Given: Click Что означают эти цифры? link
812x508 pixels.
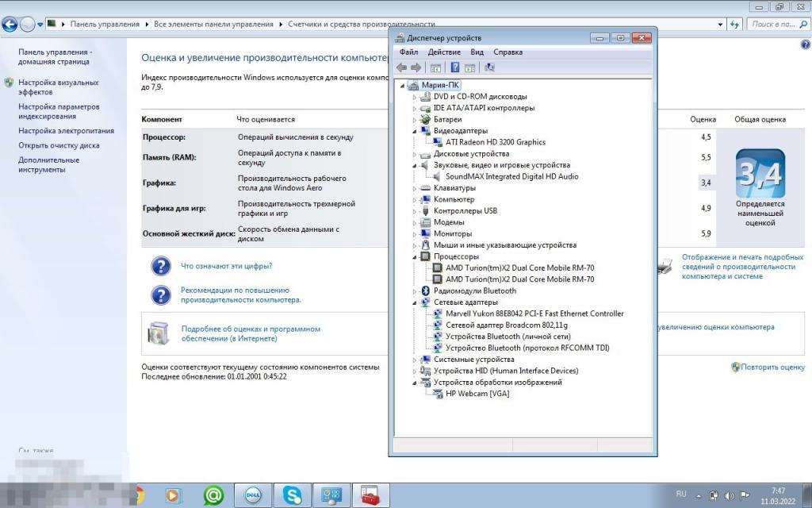Looking at the screenshot, I should (226, 266).
